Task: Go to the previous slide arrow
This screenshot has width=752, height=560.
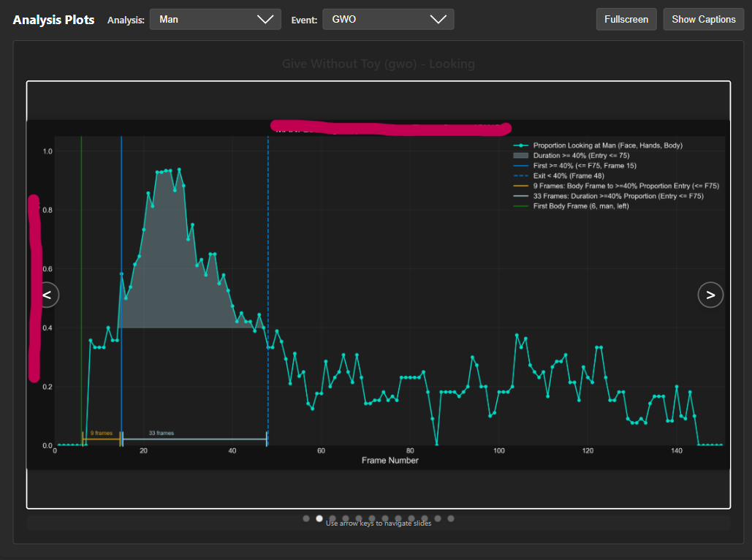Action: tap(47, 295)
